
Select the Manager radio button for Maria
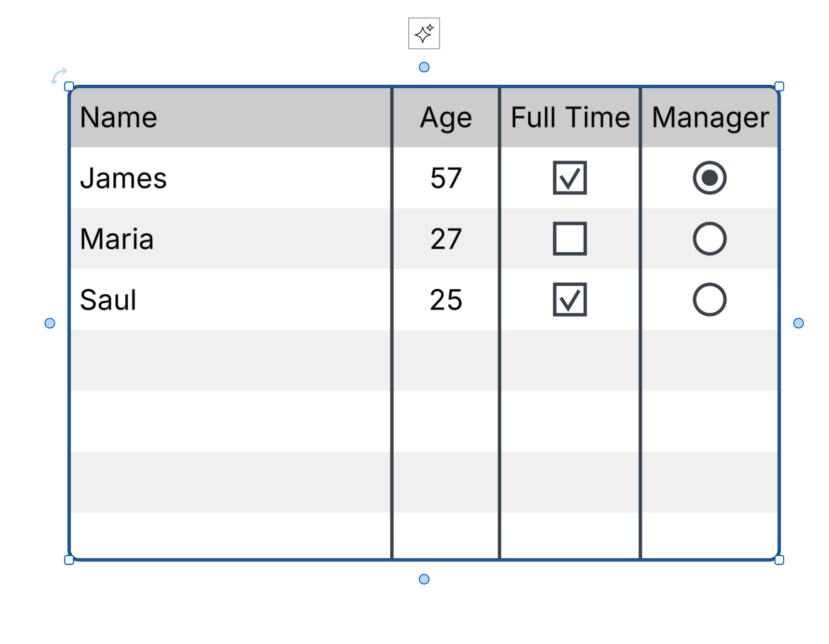709,239
